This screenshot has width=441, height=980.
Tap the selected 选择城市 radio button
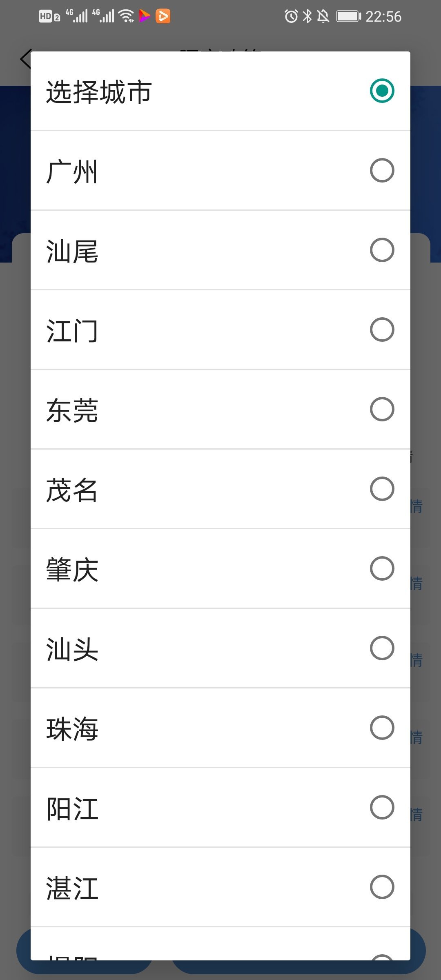[382, 91]
